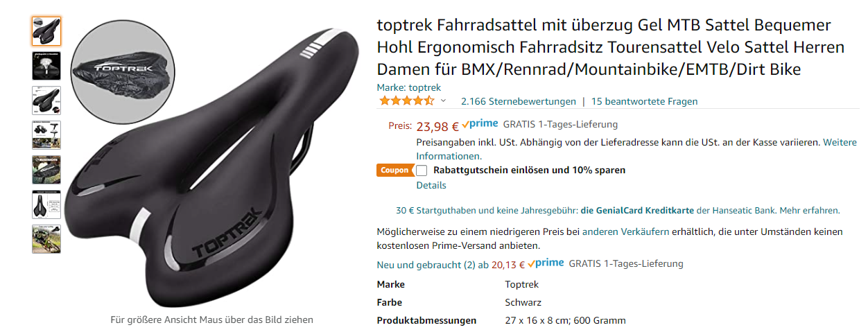Open the 2.166 Sternebewertungen link
The width and height of the screenshot is (868, 332).
click(x=519, y=101)
